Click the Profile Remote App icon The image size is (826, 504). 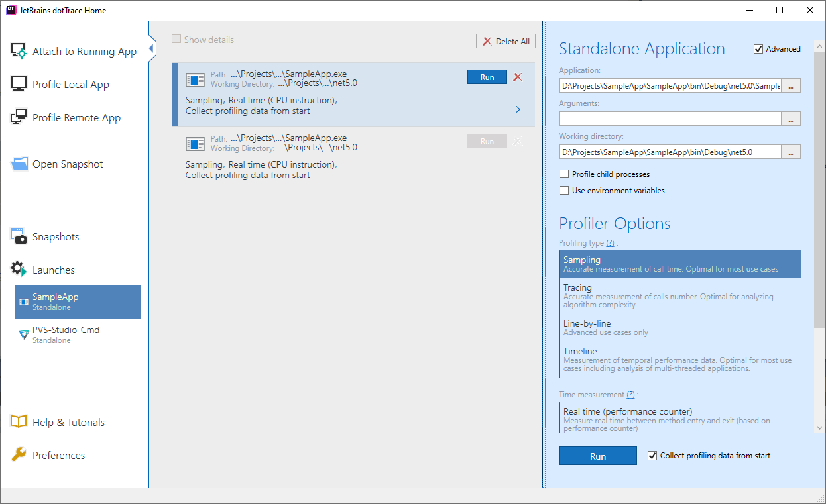(19, 117)
